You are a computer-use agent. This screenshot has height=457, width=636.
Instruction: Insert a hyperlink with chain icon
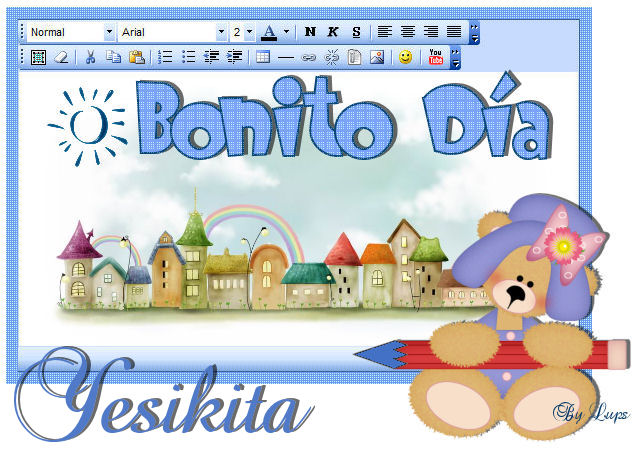pyautogui.click(x=309, y=58)
